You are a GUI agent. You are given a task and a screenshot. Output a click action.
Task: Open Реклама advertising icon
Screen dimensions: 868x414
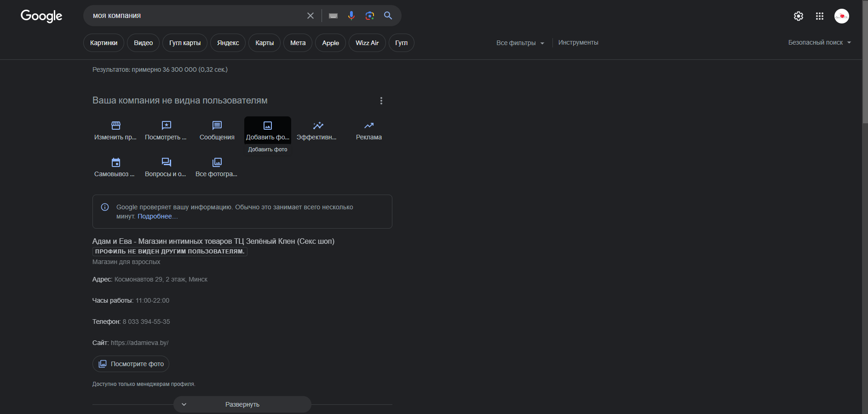(x=369, y=125)
